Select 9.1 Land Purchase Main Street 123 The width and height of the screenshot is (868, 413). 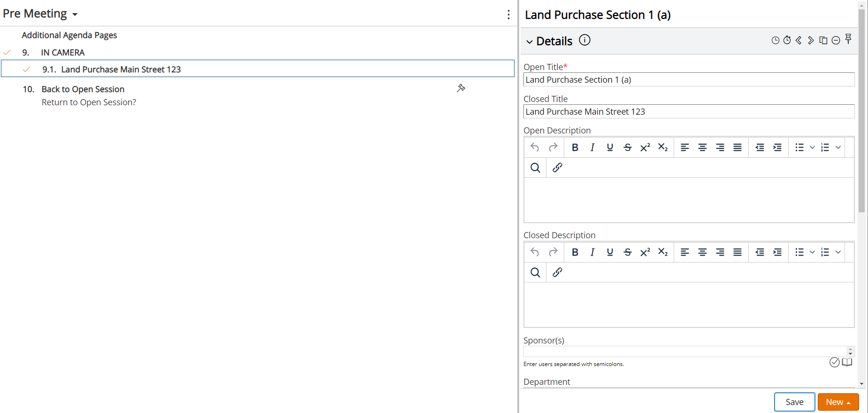(258, 69)
